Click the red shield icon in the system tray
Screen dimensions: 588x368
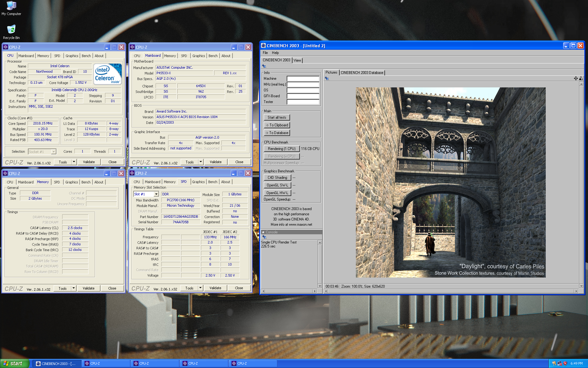click(565, 364)
